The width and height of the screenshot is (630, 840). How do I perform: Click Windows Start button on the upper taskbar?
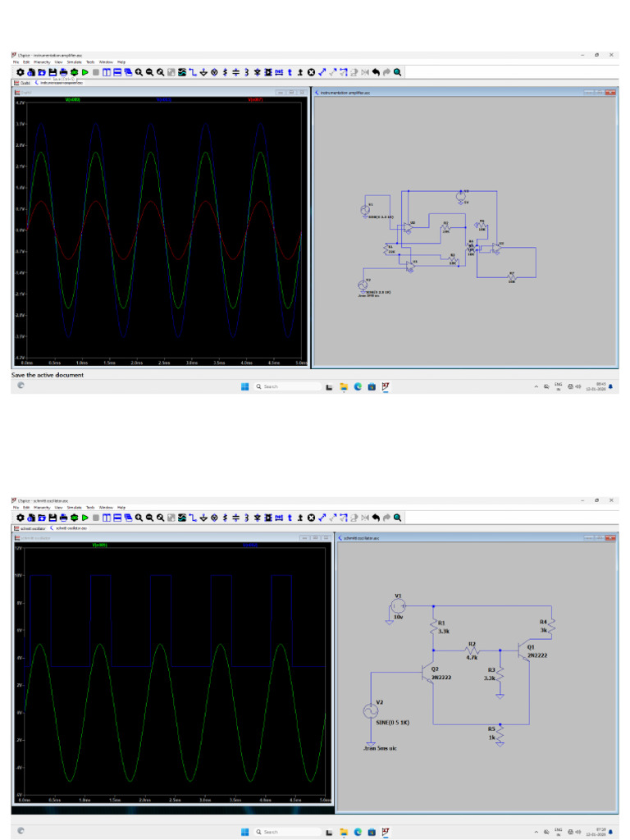244,386
